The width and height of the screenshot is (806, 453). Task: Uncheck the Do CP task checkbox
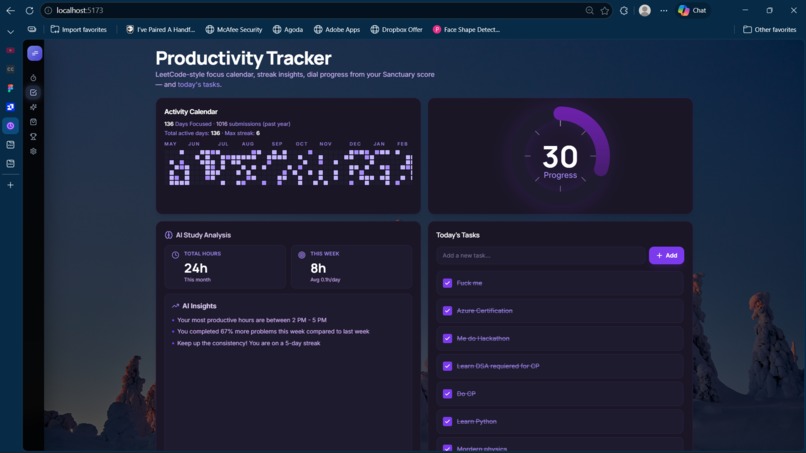click(x=447, y=394)
